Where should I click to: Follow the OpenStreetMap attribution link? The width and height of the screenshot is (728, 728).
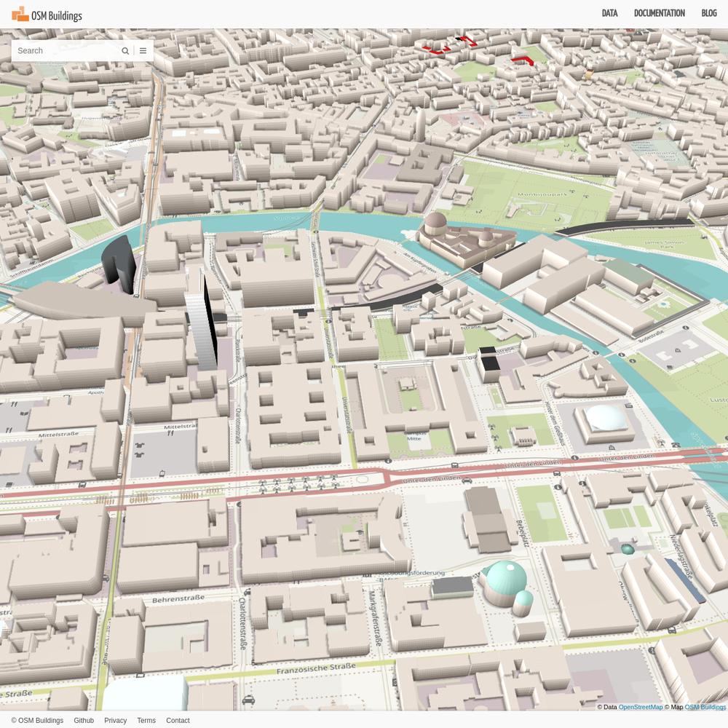pyautogui.click(x=641, y=707)
